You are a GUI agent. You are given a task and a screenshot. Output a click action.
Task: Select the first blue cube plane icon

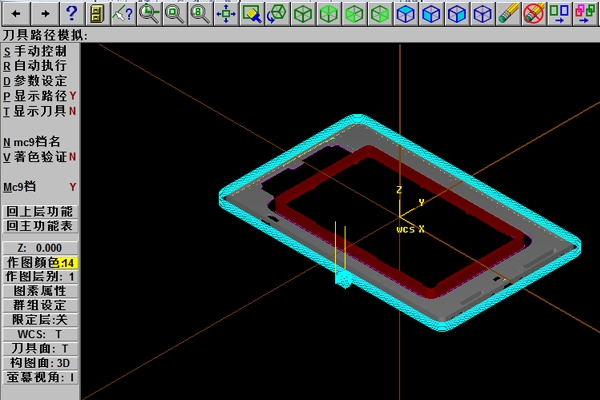(x=407, y=13)
